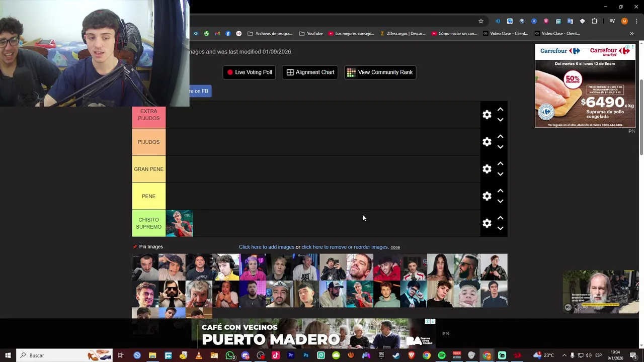This screenshot has height=362, width=644.
Task: Open Los mejores consejo... bookmark
Action: (351, 34)
